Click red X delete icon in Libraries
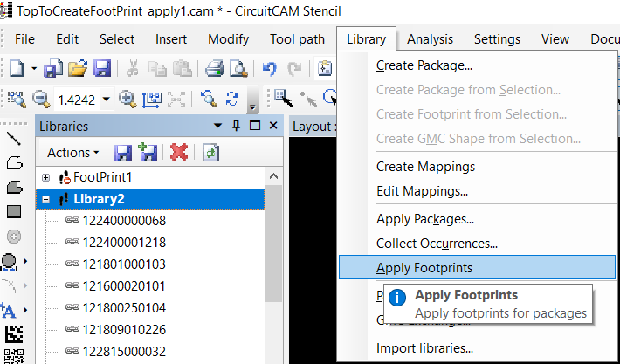This screenshot has height=364, width=620. coord(179,153)
